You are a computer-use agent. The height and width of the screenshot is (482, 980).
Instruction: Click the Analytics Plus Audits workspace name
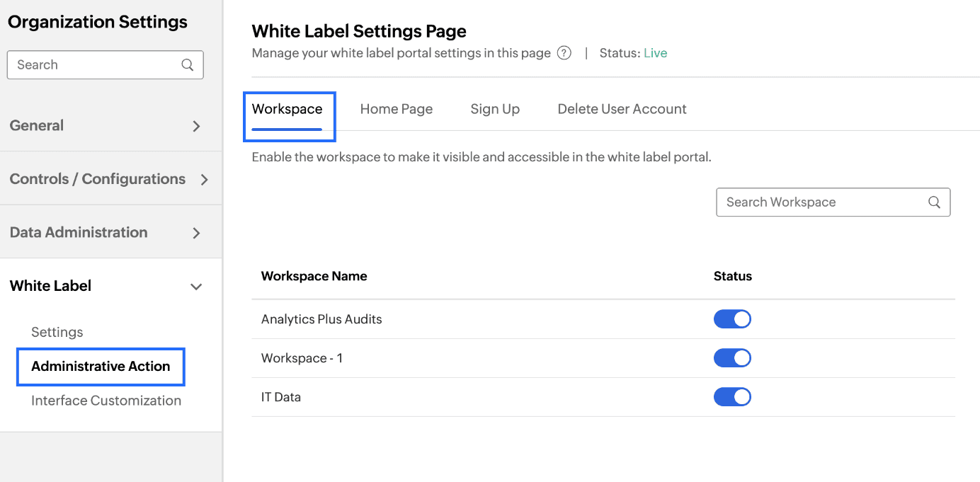(x=321, y=319)
